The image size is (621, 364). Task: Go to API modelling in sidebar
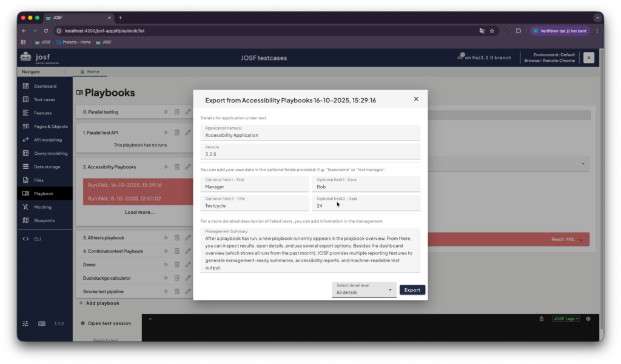(x=47, y=140)
